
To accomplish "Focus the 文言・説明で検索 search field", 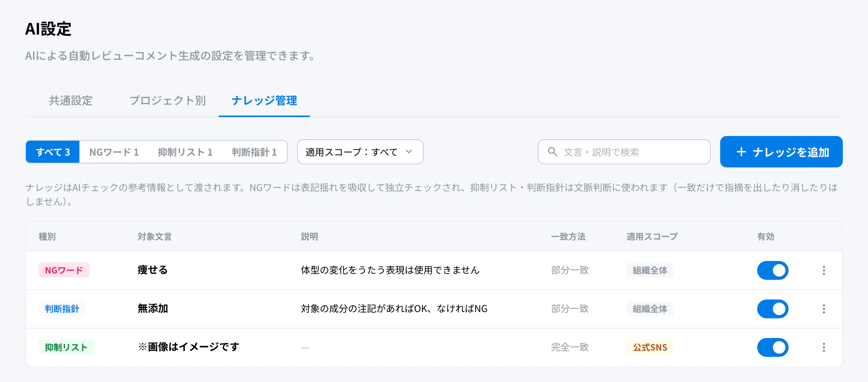I will click(x=624, y=152).
